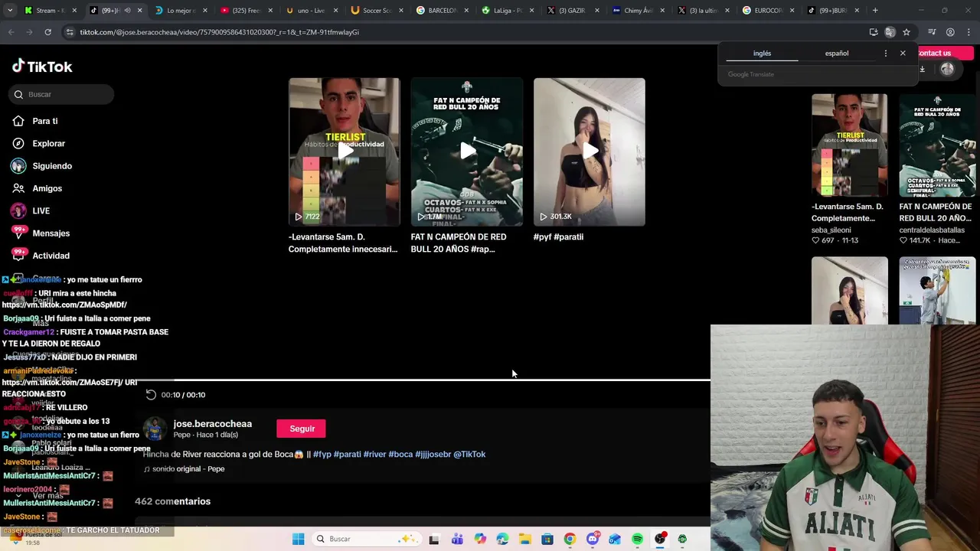
Task: Click the Contact us button
Action: (935, 53)
